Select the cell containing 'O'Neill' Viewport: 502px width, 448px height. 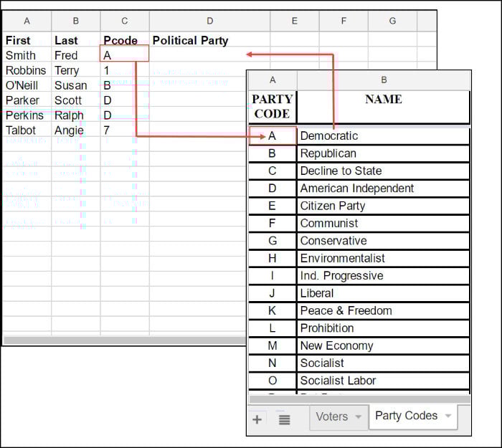(x=27, y=85)
